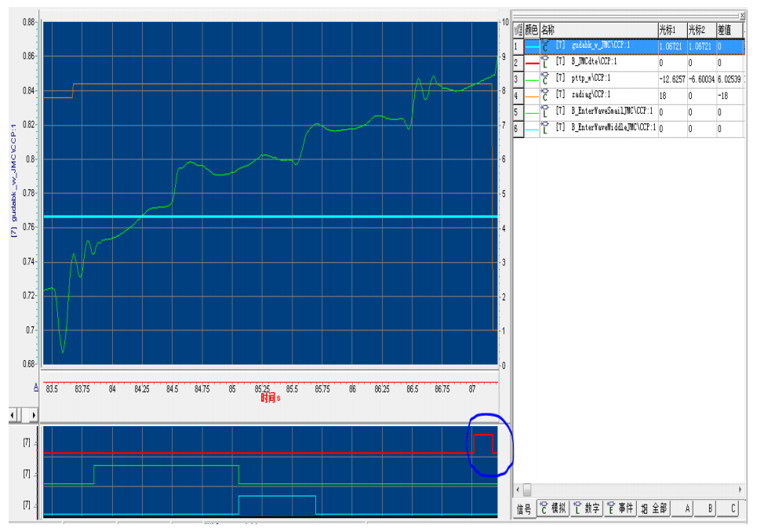Click orange color swatch of zadiag
Screen dimensions: 764x532
point(532,97)
